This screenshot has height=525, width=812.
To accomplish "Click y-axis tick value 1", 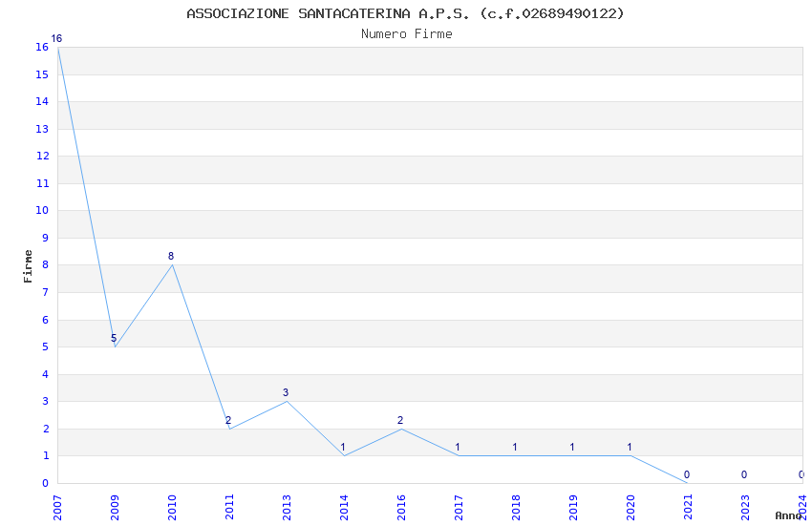I will (46, 455).
